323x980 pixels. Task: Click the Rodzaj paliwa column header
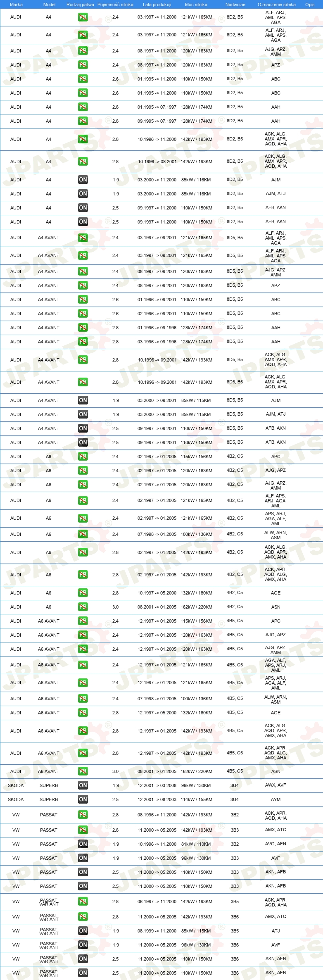80,5
